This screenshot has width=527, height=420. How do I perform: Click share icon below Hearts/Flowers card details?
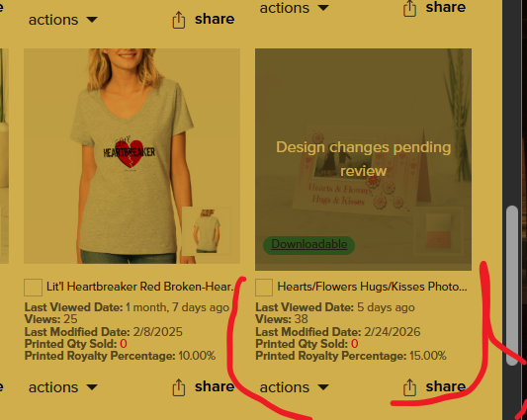(x=409, y=387)
